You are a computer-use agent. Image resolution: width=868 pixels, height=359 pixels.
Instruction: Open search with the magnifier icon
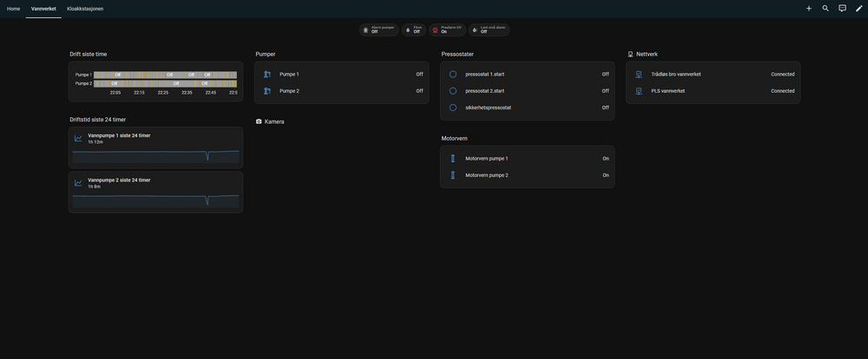pos(825,8)
